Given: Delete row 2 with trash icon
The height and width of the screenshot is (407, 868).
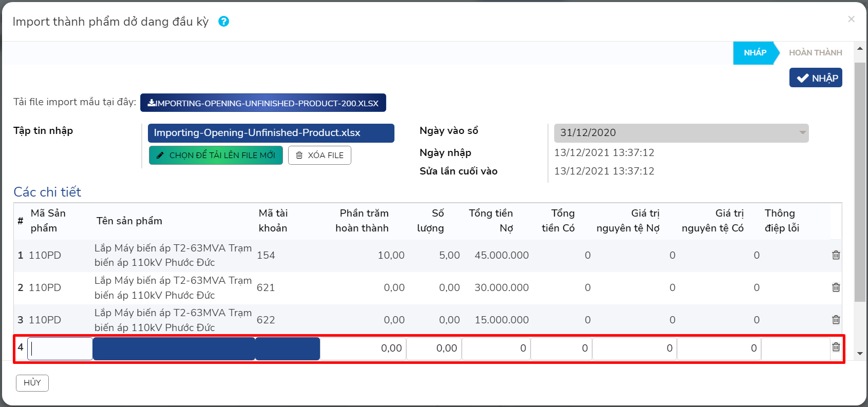Looking at the screenshot, I should pyautogui.click(x=836, y=287).
